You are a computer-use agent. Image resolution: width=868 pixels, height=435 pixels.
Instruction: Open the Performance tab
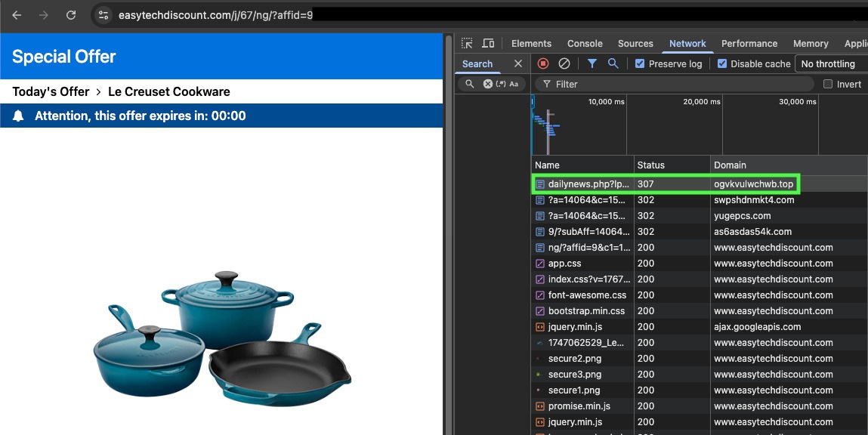click(x=749, y=43)
